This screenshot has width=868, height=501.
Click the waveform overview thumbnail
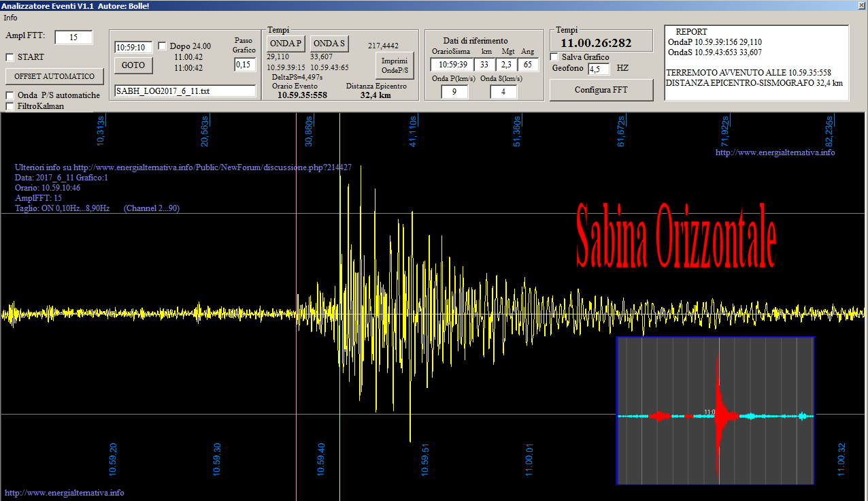click(x=716, y=410)
